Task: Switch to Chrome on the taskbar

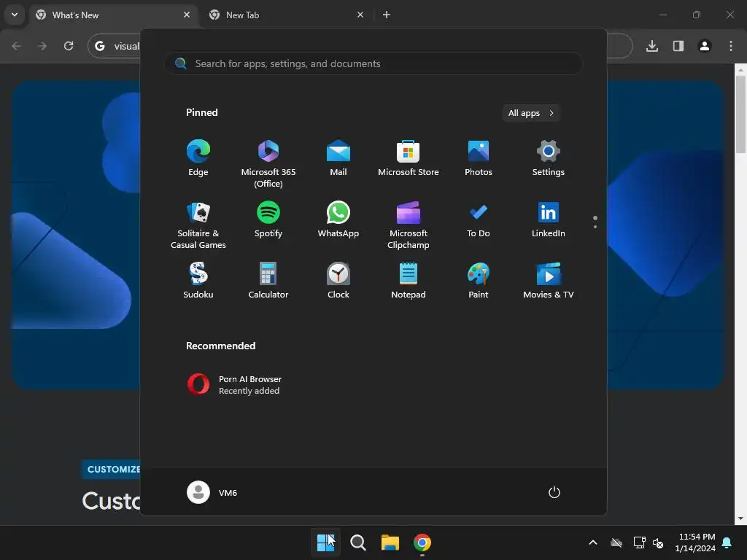Action: (422, 542)
